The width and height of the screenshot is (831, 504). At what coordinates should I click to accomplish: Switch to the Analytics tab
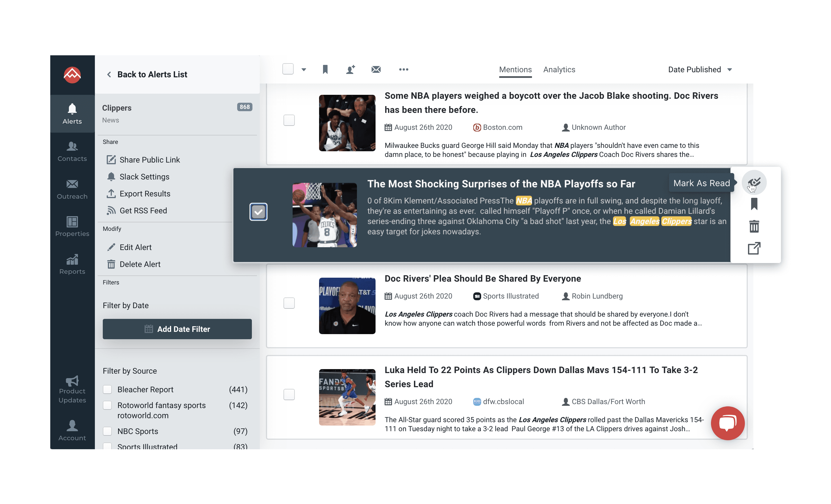point(559,69)
